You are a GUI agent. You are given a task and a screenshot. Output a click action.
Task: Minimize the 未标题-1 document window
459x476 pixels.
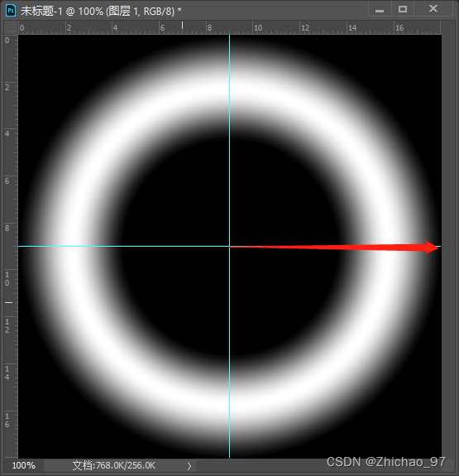click(380, 10)
